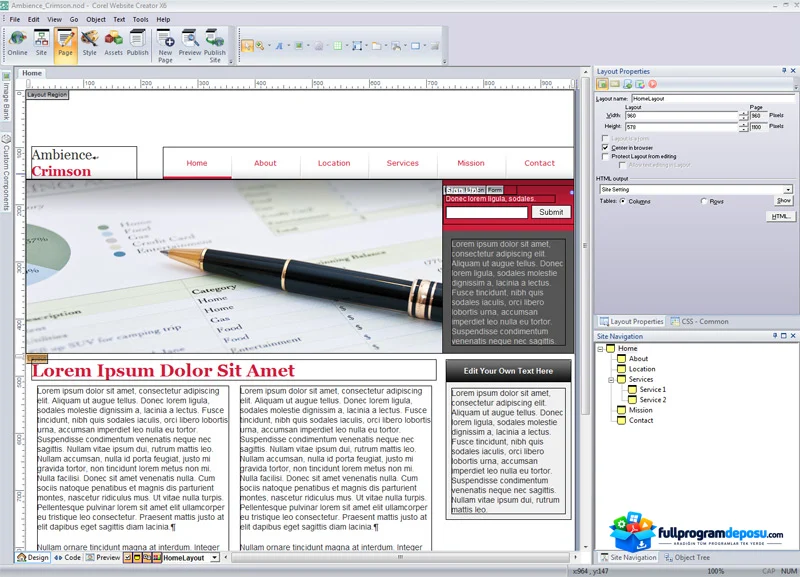Viewport: 800px width, 577px height.
Task: Click the HTML... button
Action: [x=781, y=216]
